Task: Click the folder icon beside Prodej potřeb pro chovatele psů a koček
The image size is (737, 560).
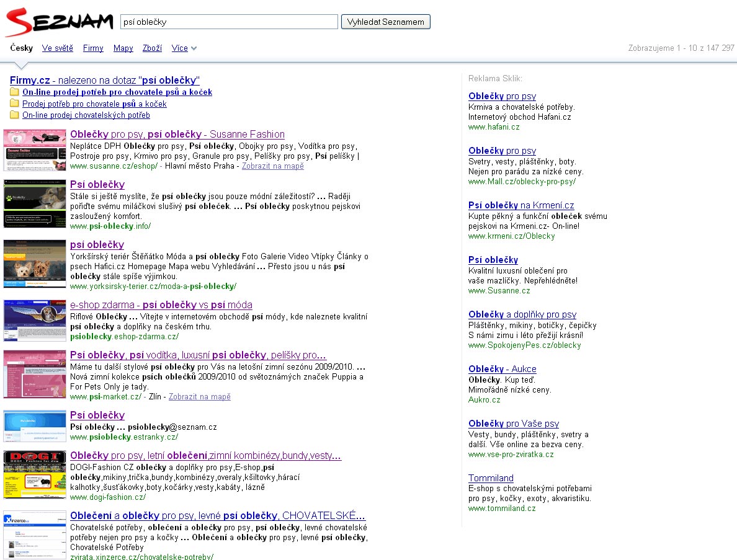Action: pos(14,104)
